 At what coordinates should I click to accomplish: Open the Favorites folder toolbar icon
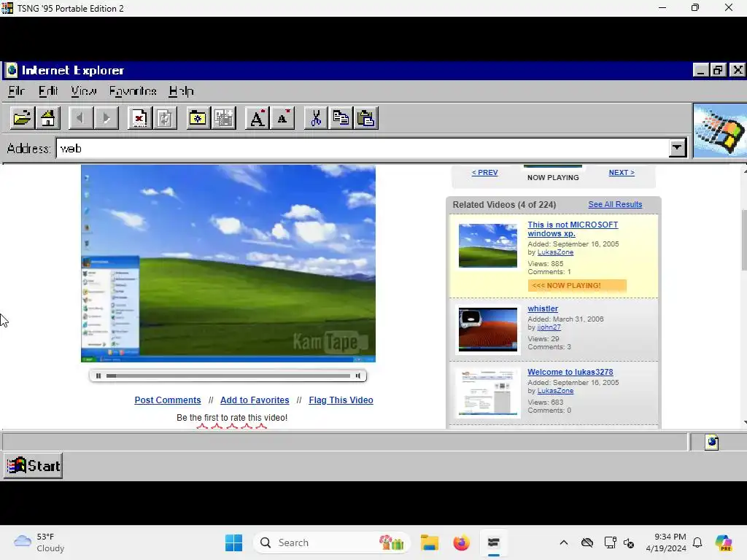[x=197, y=117]
